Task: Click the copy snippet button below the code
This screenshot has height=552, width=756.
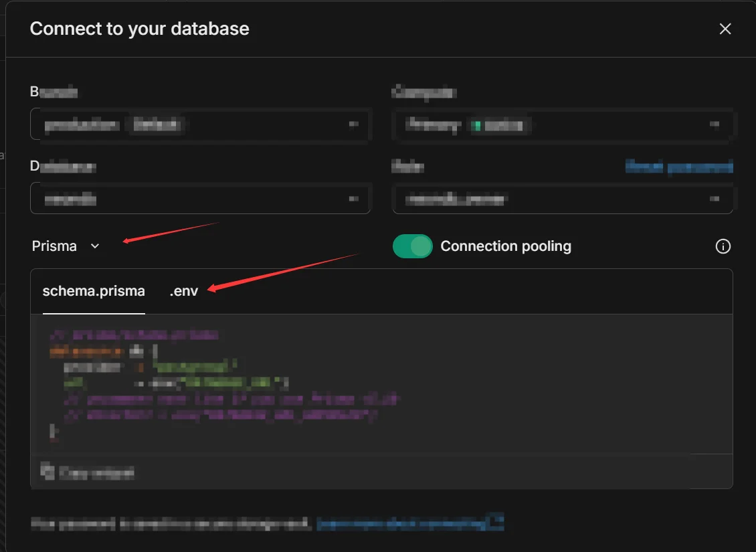Action: [87, 472]
